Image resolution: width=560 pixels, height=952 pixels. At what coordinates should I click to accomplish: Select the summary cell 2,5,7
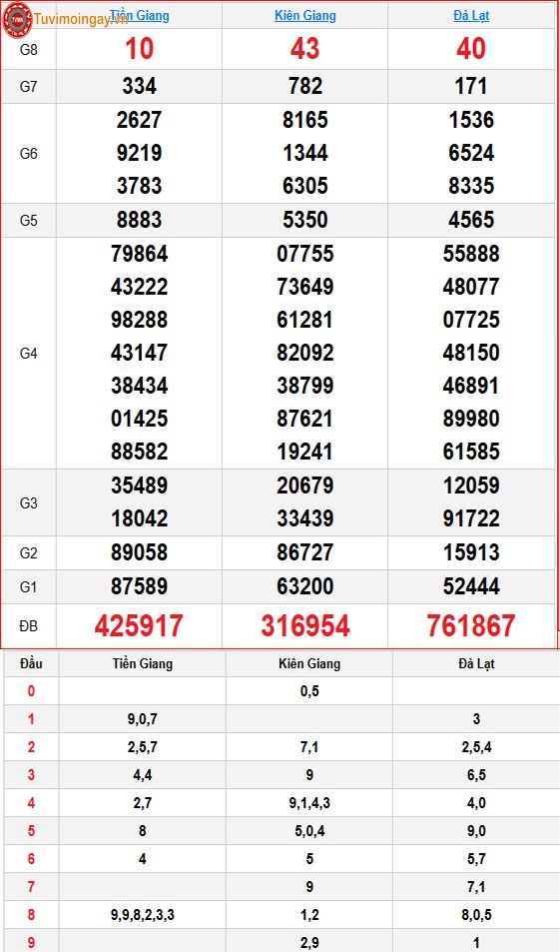point(143,747)
